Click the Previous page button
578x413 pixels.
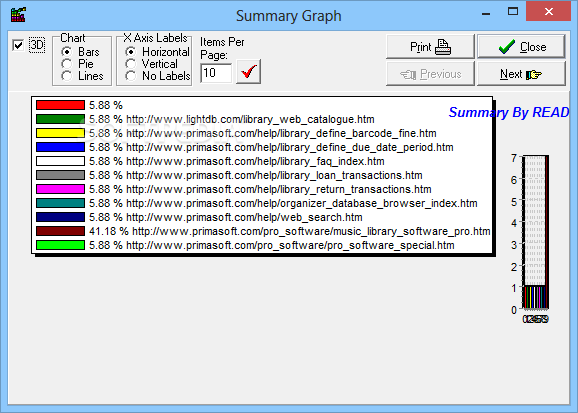[x=430, y=74]
